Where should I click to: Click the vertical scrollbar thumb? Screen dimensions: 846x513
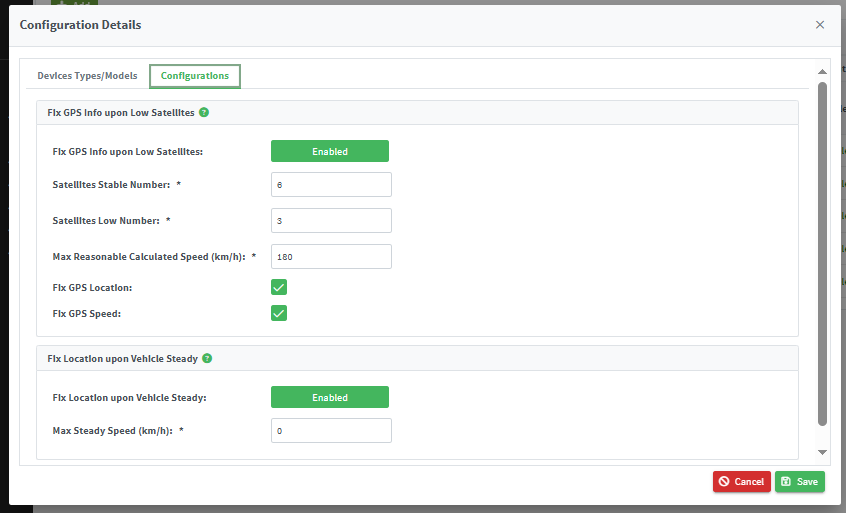point(822,250)
